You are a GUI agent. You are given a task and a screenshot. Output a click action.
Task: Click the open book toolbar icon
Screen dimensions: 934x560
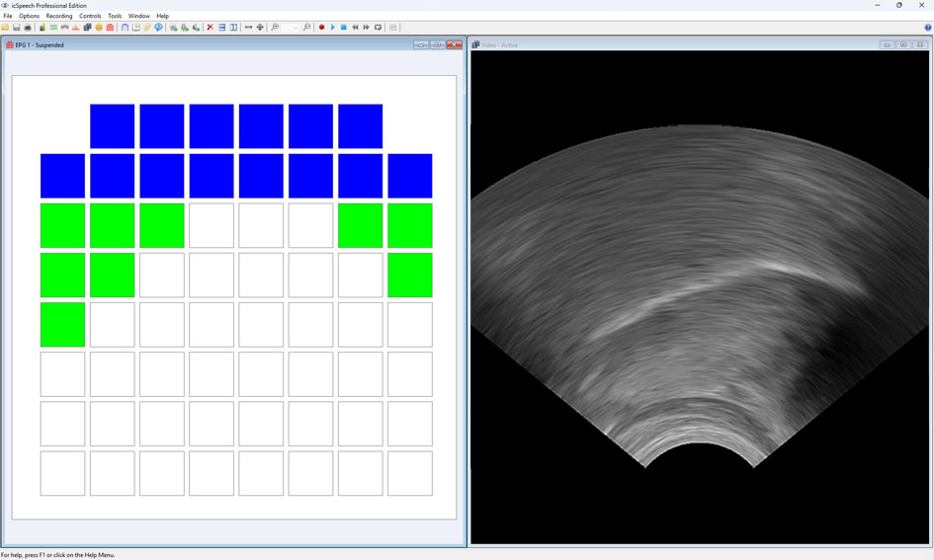click(135, 28)
